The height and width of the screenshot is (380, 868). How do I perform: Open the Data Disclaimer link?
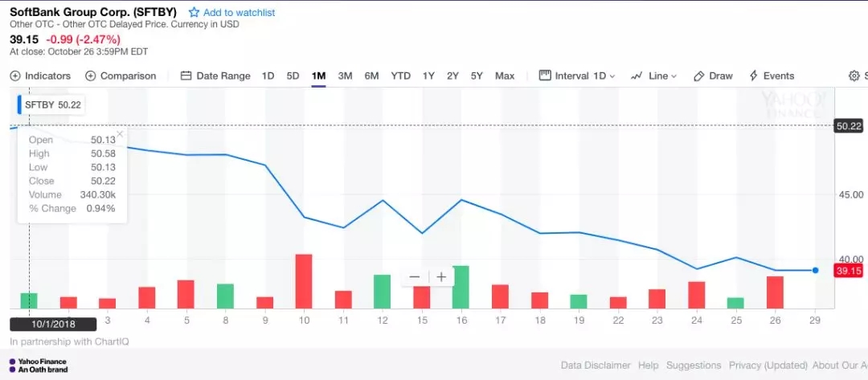596,365
